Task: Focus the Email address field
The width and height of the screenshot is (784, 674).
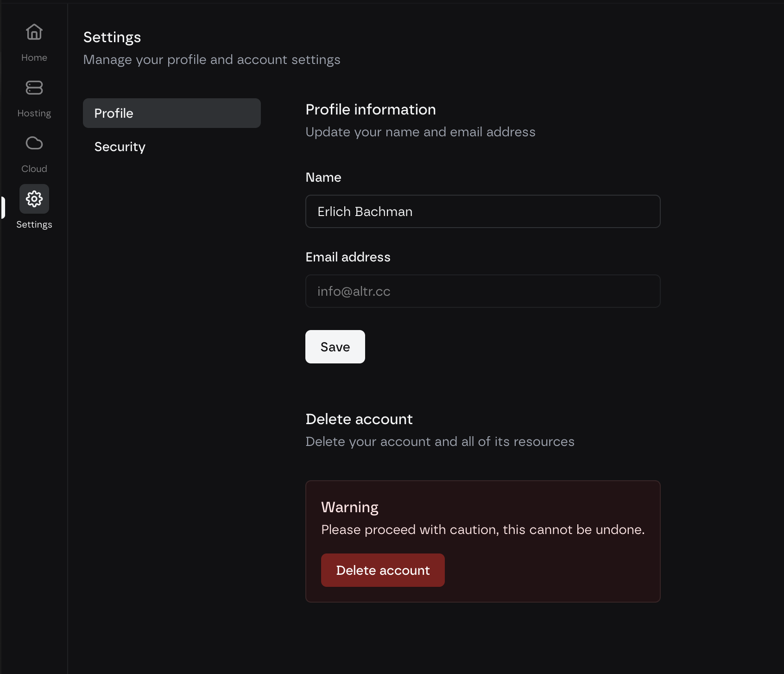Action: click(x=483, y=291)
